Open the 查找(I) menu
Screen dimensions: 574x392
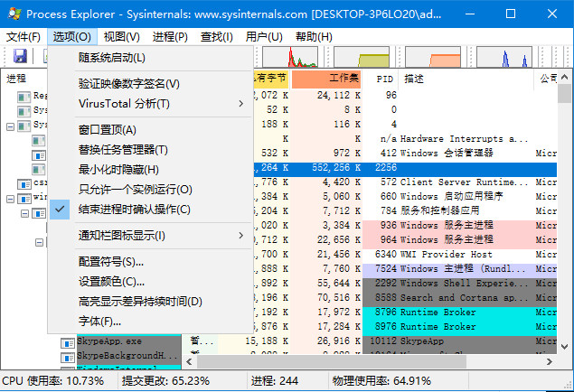(217, 37)
